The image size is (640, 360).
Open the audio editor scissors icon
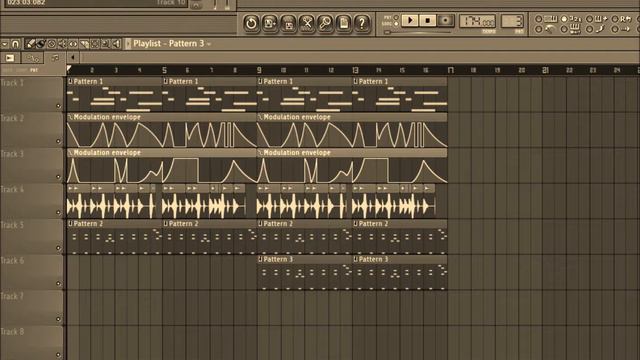pos(307,23)
